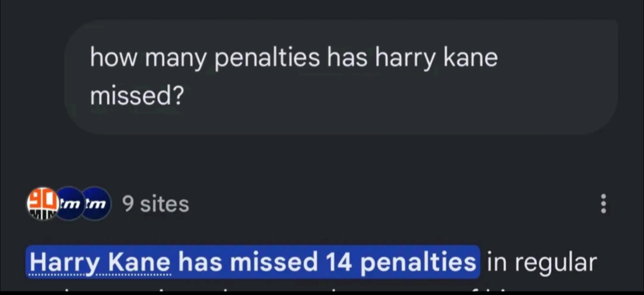644x295 pixels.
Task: Click the word sites in source count
Action: coord(165,204)
